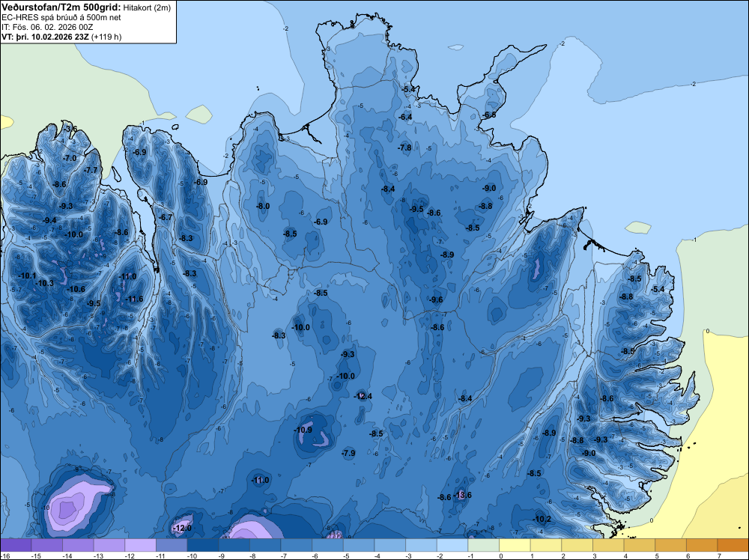The width and height of the screenshot is (749, 560).
Task: Pick legend swatch between 3 and 4
Action: click(x=608, y=545)
